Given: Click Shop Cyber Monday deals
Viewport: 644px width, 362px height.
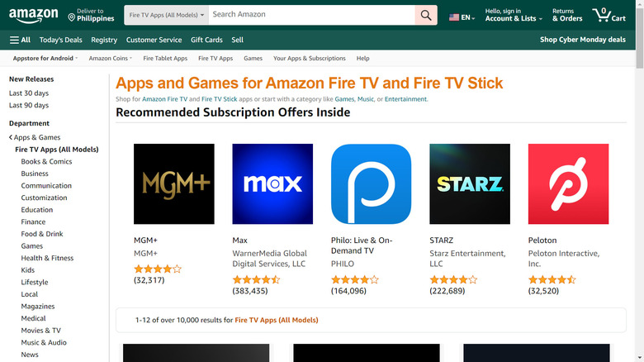Looking at the screenshot, I should pyautogui.click(x=582, y=40).
